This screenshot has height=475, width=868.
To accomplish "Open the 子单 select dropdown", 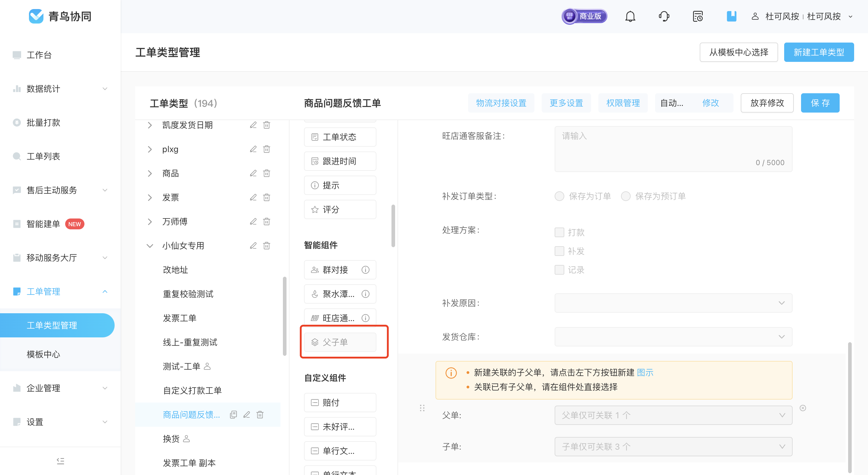I will [673, 447].
